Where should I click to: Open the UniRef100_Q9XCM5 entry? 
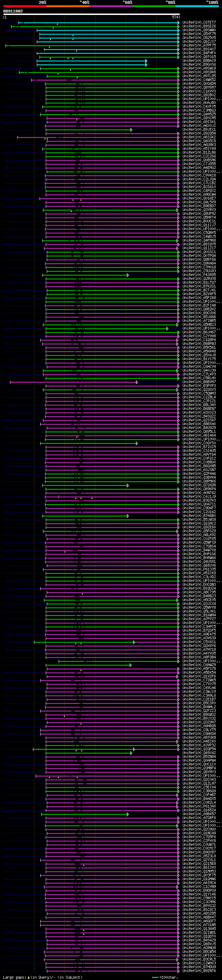tap(199, 118)
